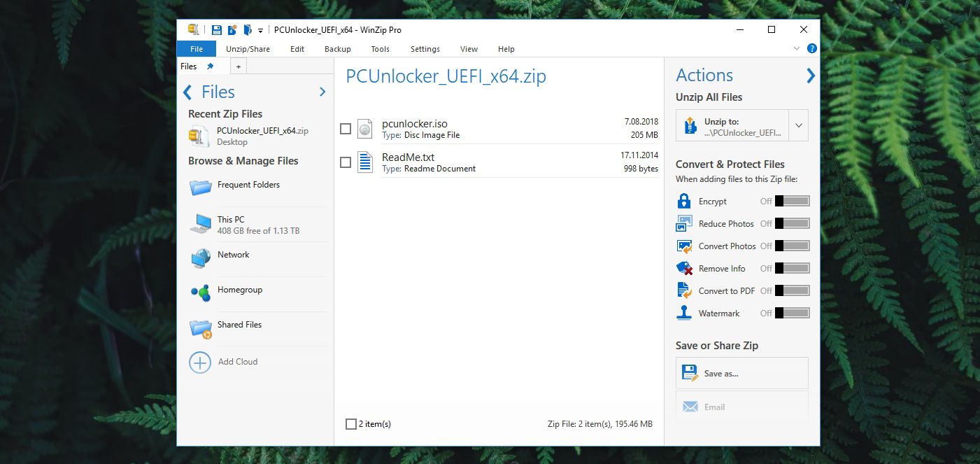Click the ReadMe.txt document icon
Screen dimensions: 980x464
[365, 162]
